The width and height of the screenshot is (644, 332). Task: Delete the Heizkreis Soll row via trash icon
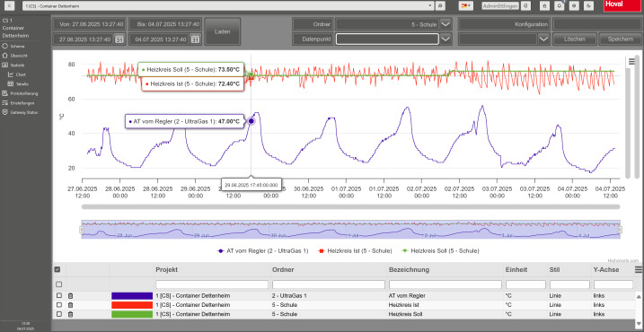(70, 314)
